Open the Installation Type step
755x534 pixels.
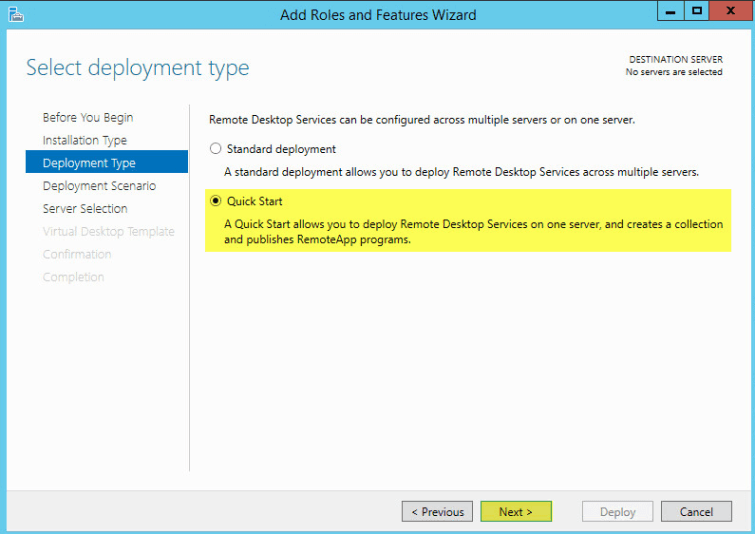(x=85, y=141)
